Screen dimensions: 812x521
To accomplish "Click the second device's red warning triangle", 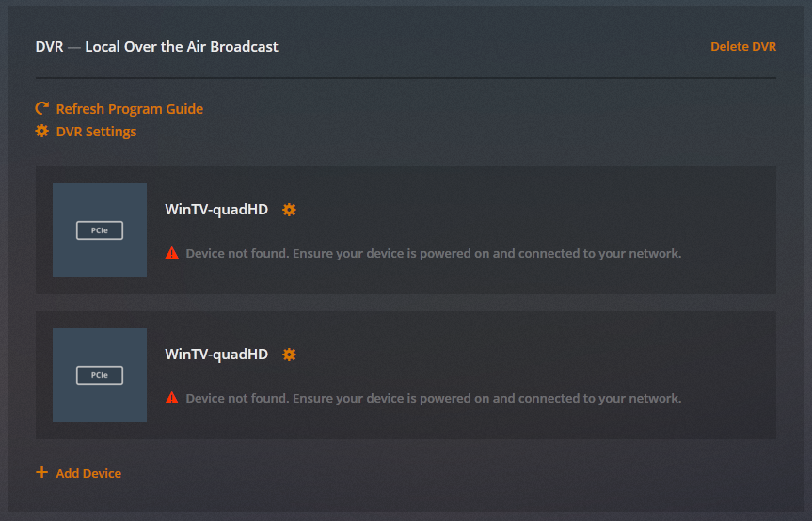I will coord(172,398).
